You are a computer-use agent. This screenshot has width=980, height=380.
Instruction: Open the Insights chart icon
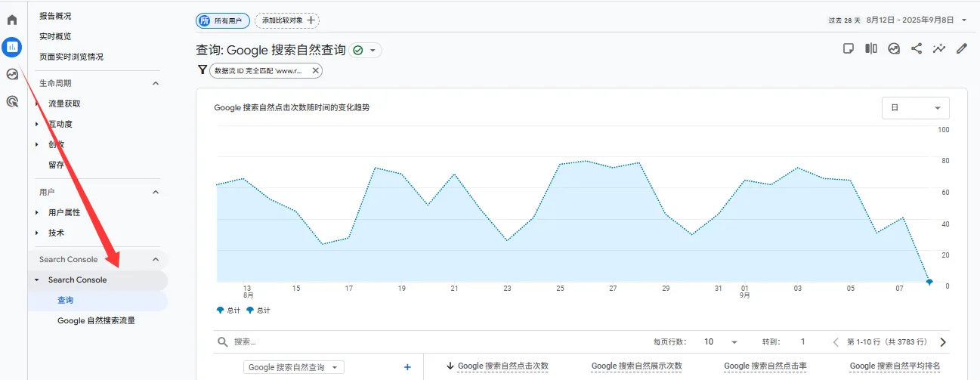(894, 48)
